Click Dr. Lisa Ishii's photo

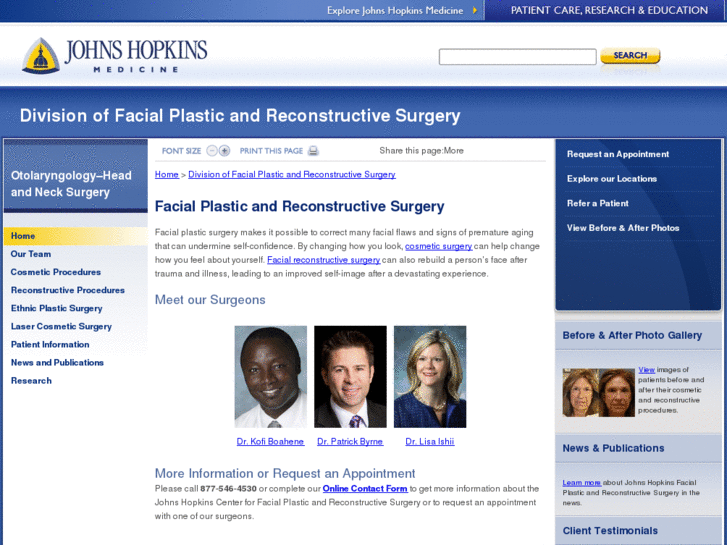(x=430, y=377)
